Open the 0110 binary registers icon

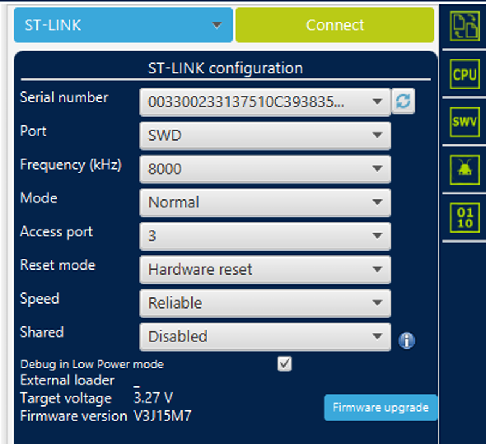[465, 218]
